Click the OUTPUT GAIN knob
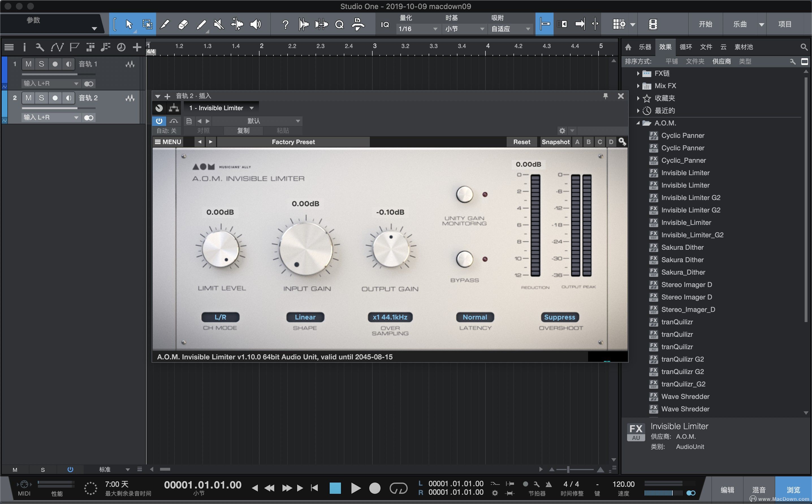 [x=391, y=249]
